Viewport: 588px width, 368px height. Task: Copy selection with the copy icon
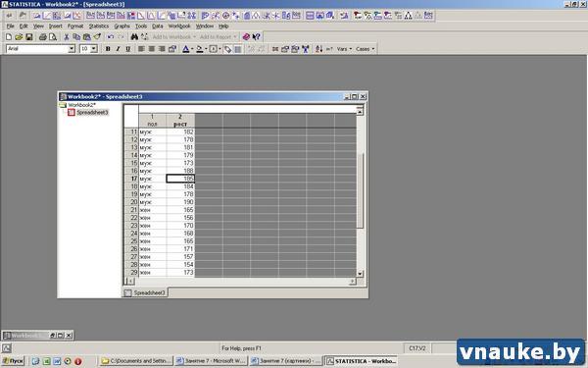pyautogui.click(x=76, y=37)
